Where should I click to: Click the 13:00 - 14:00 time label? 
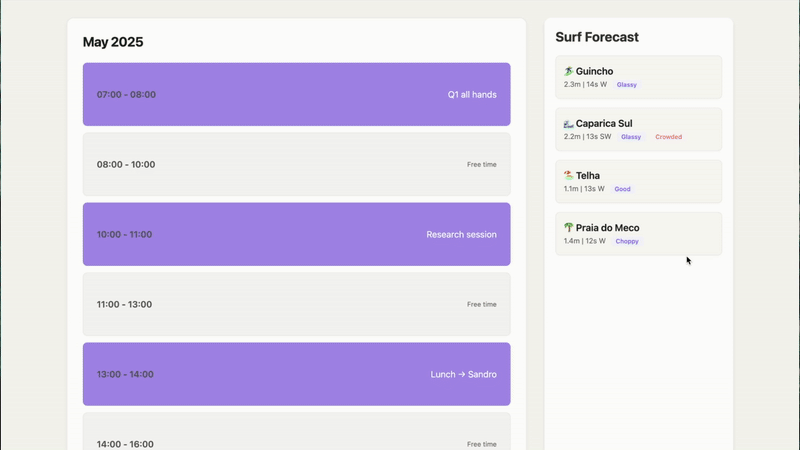[x=125, y=374]
